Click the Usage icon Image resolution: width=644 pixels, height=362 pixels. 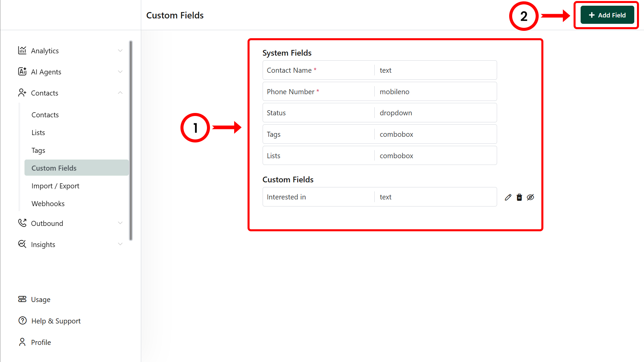(22, 299)
